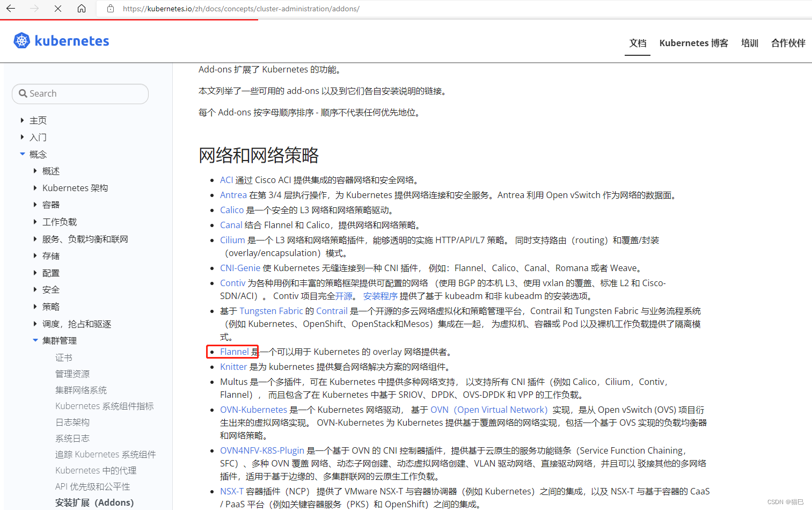Click the Kubernetes helm wheel logo
This screenshot has height=510, width=812.
pyautogui.click(x=21, y=40)
